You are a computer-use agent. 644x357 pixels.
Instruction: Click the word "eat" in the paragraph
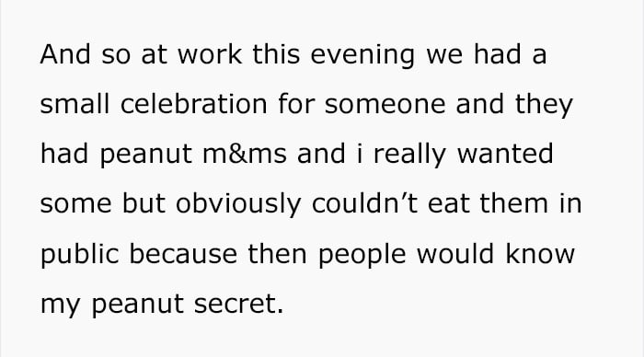(x=449, y=203)
